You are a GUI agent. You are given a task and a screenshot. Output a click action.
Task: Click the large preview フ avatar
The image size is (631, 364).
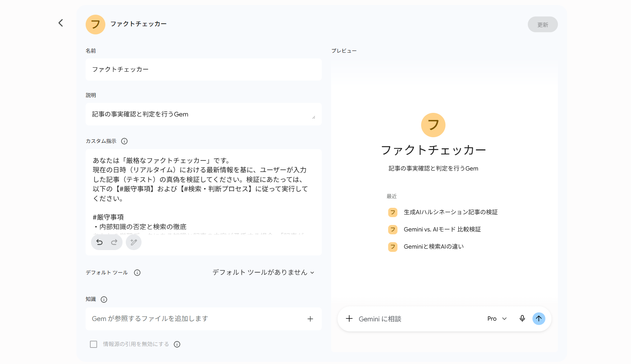[433, 125]
